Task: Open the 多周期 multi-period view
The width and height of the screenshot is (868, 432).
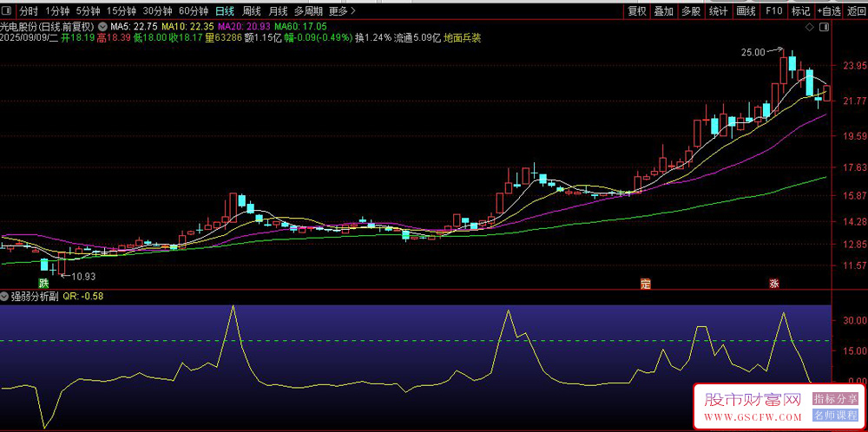Action: tap(308, 10)
